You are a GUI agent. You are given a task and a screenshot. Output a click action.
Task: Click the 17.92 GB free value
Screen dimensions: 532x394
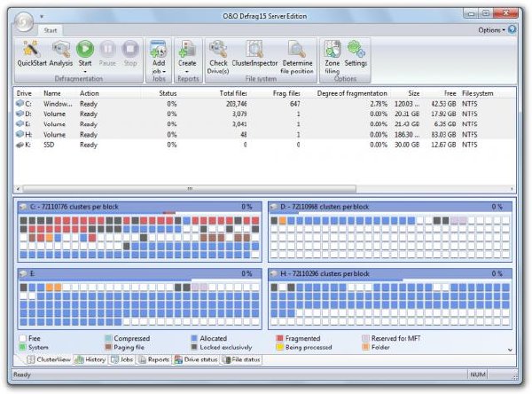click(443, 114)
